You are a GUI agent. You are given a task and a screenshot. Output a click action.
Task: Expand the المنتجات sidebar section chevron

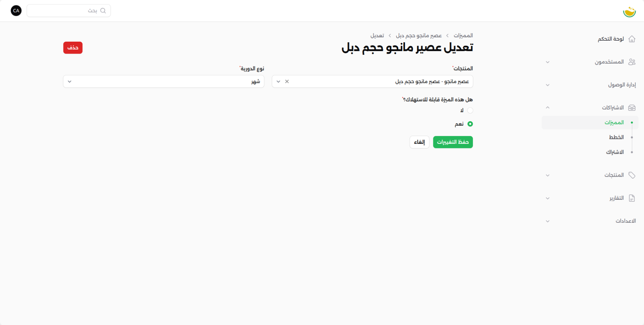coord(547,175)
